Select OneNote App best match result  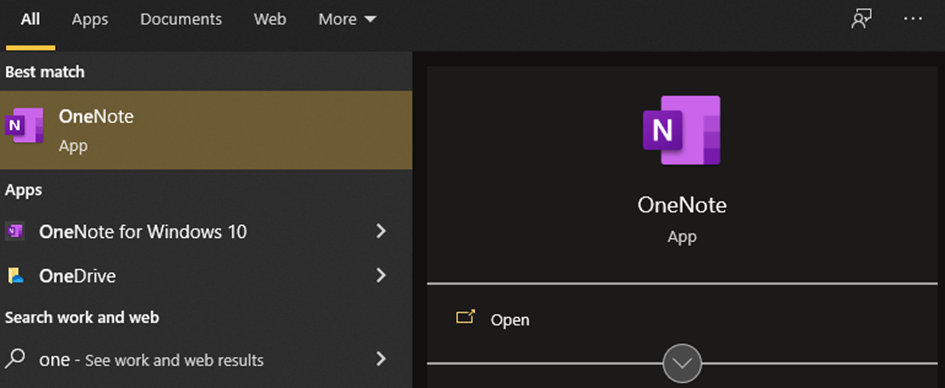coord(206,130)
